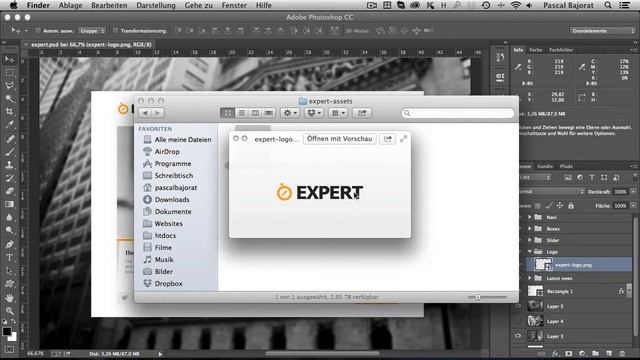
Task: Select the Brush tool
Action: tap(9, 152)
